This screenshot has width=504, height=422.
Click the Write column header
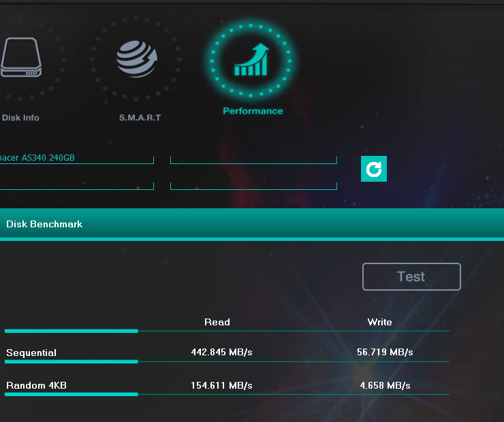(379, 322)
